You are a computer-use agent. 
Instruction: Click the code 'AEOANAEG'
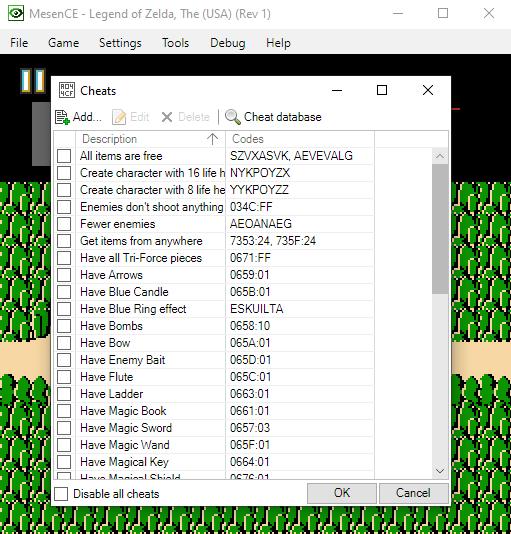tap(261, 224)
